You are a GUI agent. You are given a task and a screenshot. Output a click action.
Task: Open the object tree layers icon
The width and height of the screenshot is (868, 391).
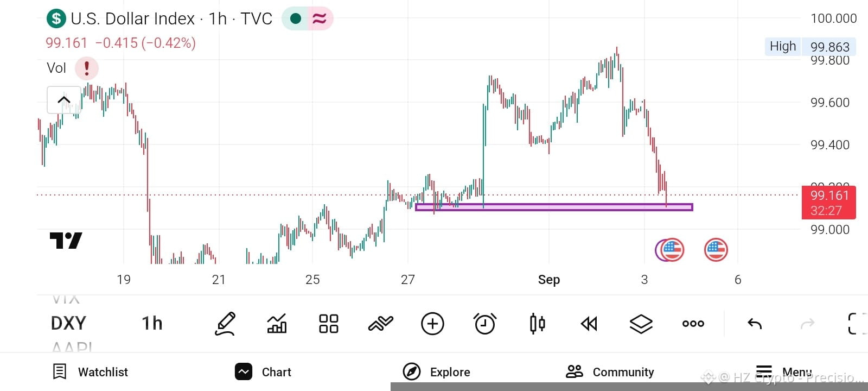point(641,324)
